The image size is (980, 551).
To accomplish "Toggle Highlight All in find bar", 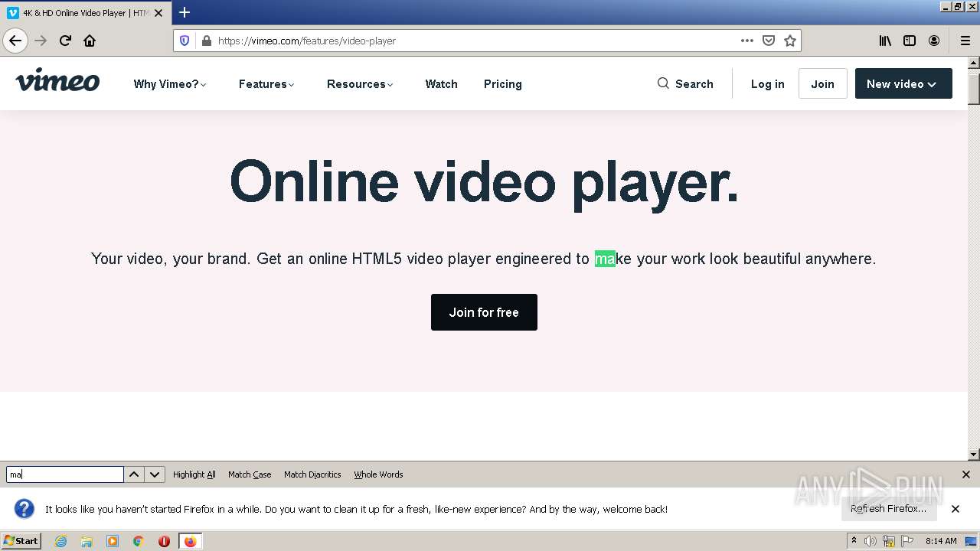I will pyautogui.click(x=194, y=474).
